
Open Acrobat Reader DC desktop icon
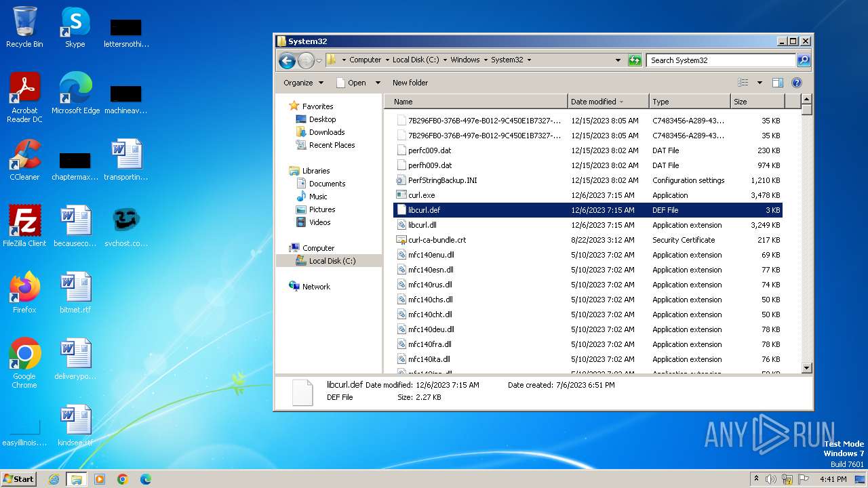point(24,98)
